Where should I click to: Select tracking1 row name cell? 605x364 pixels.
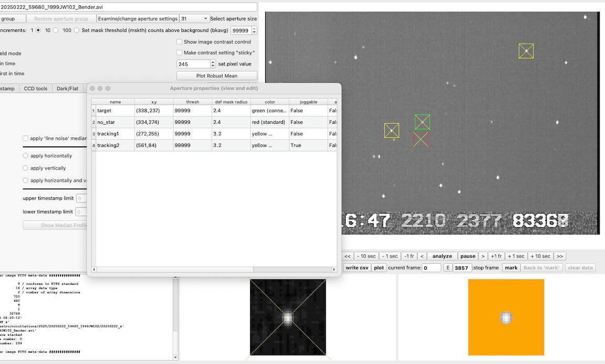coord(115,134)
